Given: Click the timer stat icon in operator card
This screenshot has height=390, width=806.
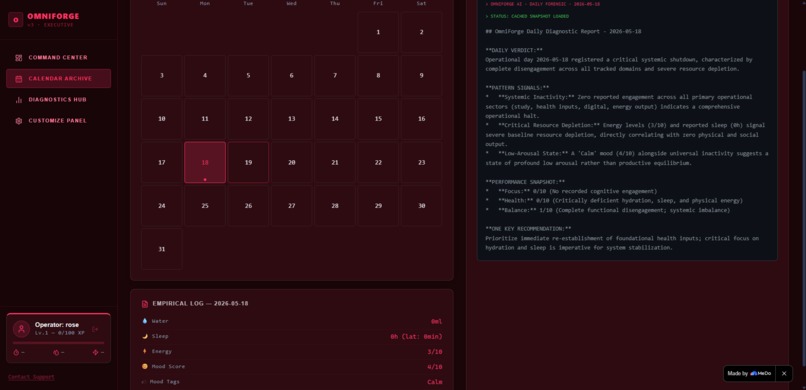Looking at the screenshot, I should click(16, 352).
